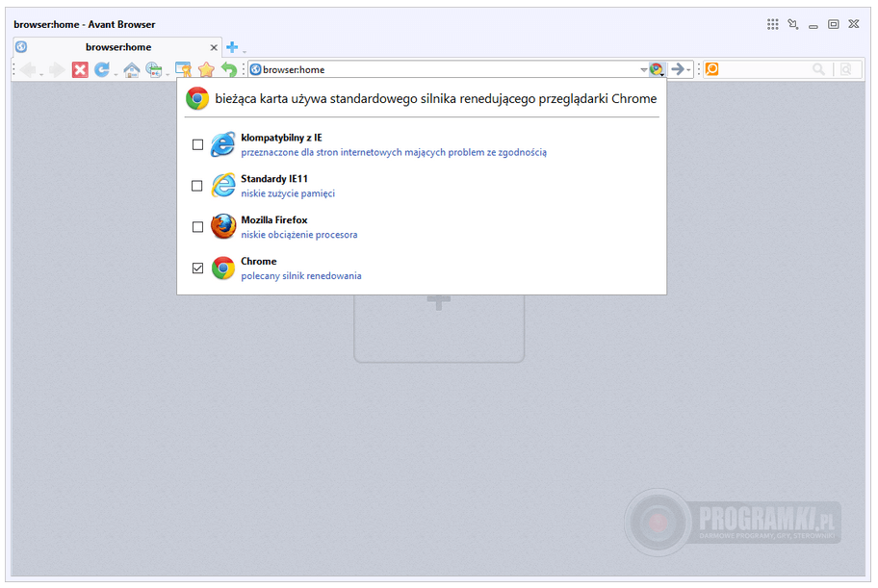Select Chrome engine label
878x588 pixels.
pyautogui.click(x=259, y=261)
